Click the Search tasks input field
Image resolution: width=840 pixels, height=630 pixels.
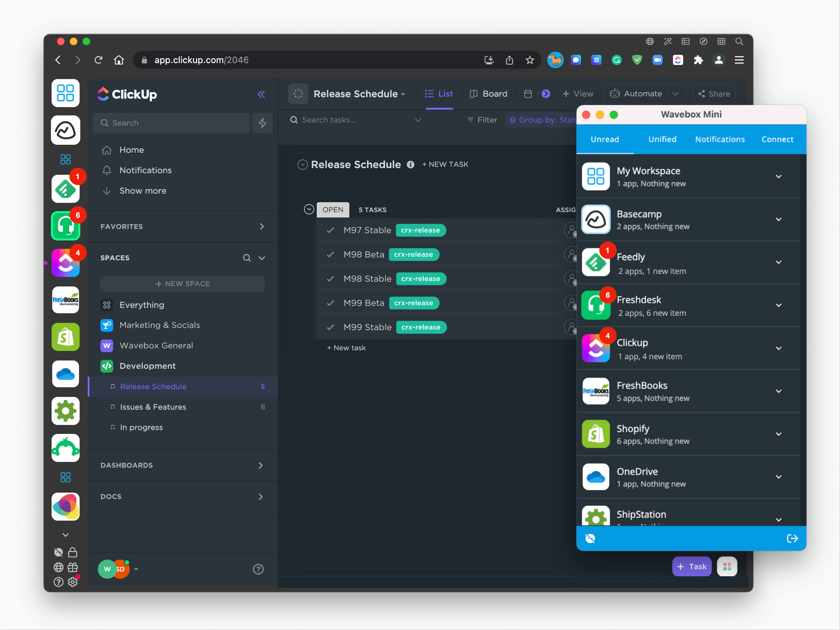point(355,120)
